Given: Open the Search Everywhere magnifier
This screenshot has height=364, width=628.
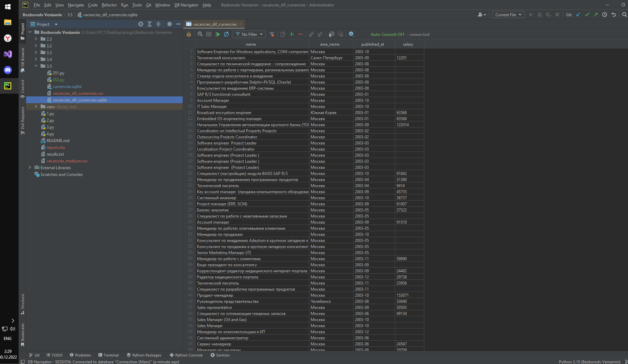Looking at the screenshot, I should tap(624, 15).
